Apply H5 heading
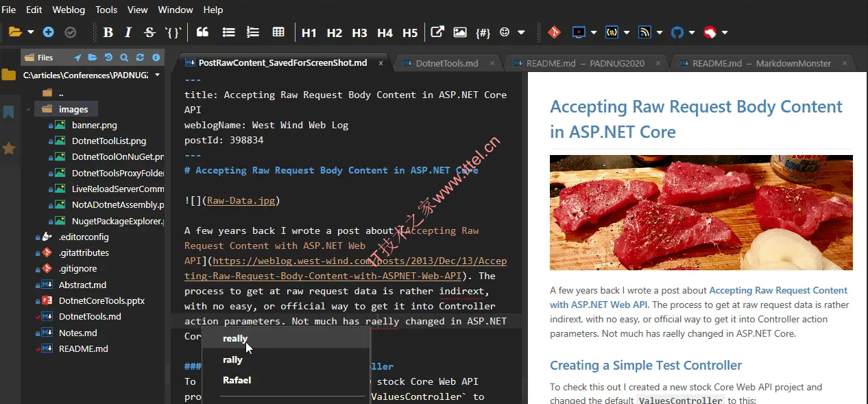 tap(410, 33)
